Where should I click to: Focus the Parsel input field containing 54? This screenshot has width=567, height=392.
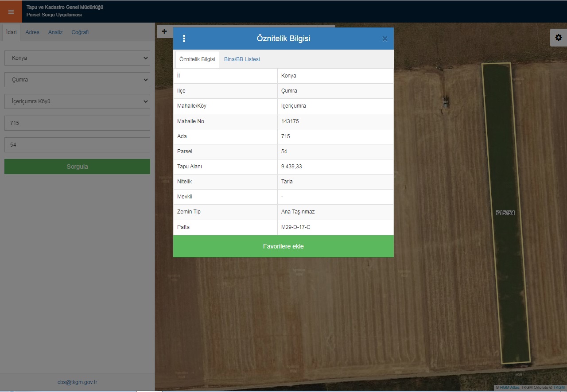coord(77,145)
